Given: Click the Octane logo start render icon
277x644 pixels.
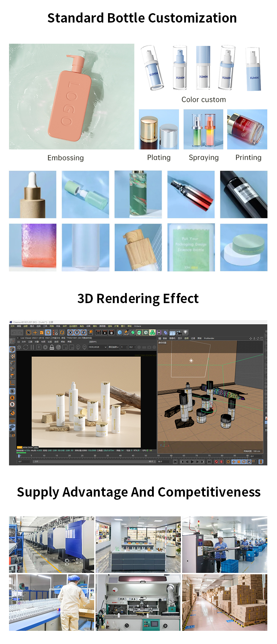Looking at the screenshot, I should pos(18,347).
